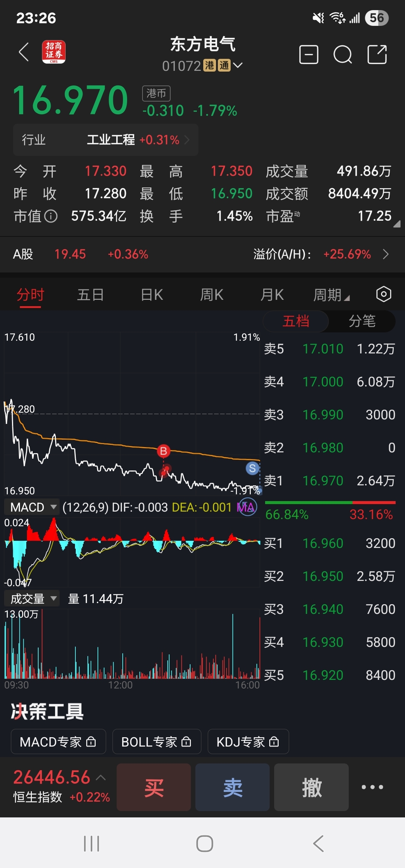405x868 pixels.
Task: Select the 五档 order book toggle
Action: point(296,321)
